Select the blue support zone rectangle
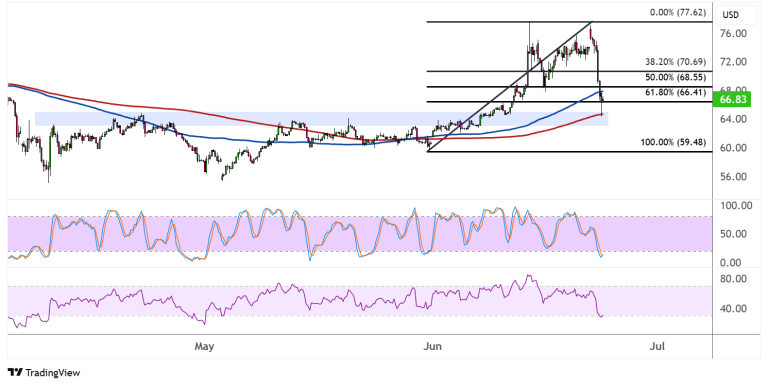The width and height of the screenshot is (768, 386). coord(321,119)
